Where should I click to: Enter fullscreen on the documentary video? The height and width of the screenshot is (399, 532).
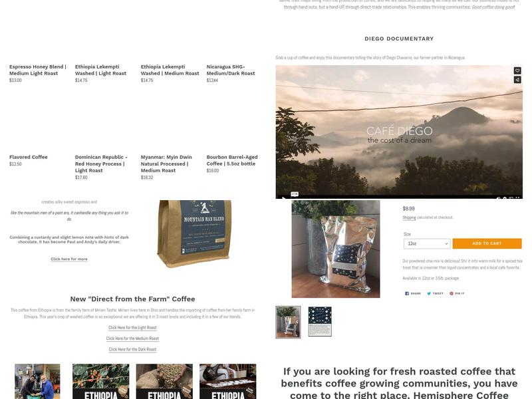coord(517,198)
